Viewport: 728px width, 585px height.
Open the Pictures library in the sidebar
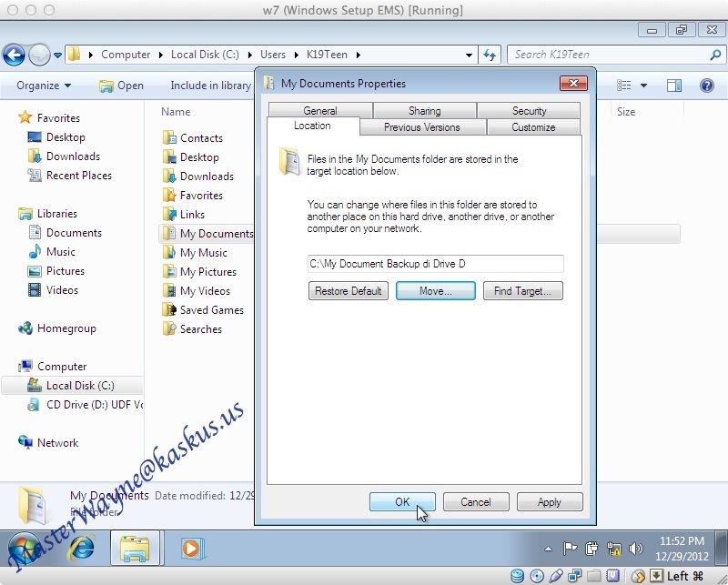coord(66,271)
